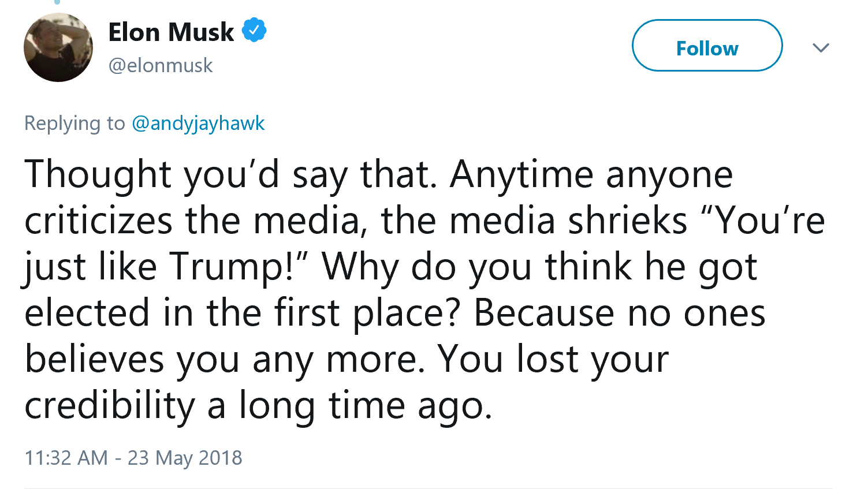Screen dimensions: 868x489
Task: Open the @andyjayhawk mention link
Action: 198,123
